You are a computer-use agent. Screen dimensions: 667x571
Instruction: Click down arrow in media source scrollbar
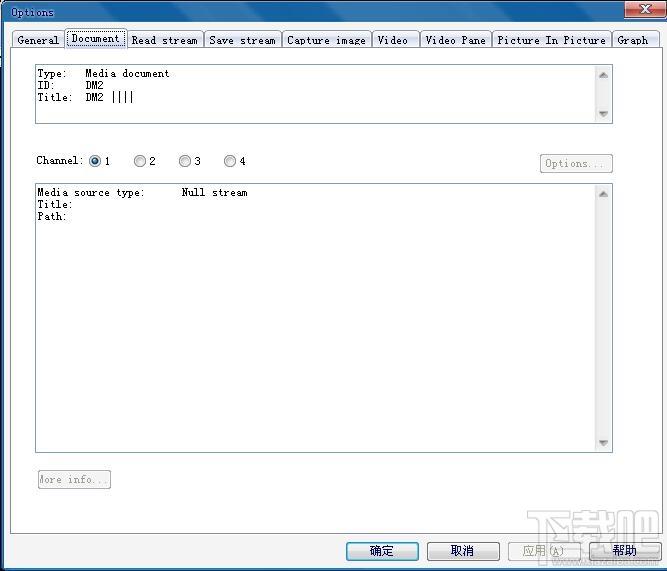pyautogui.click(x=603, y=443)
